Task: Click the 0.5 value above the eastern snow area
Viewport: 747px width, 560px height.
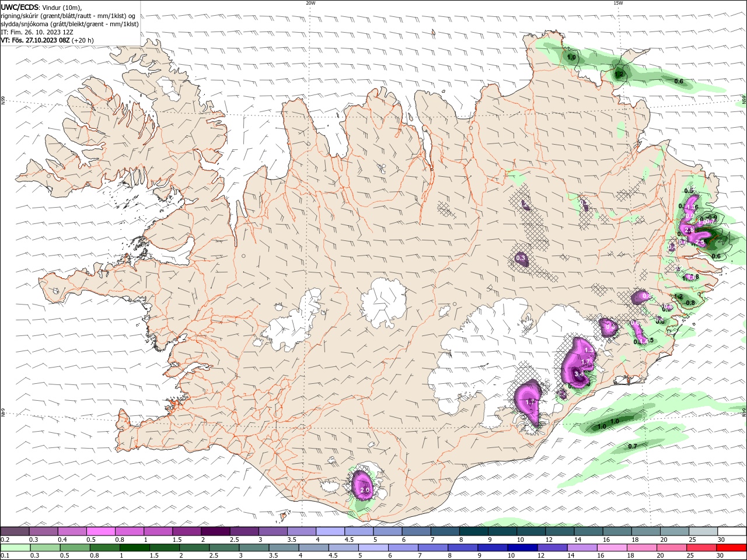Action: (x=689, y=191)
